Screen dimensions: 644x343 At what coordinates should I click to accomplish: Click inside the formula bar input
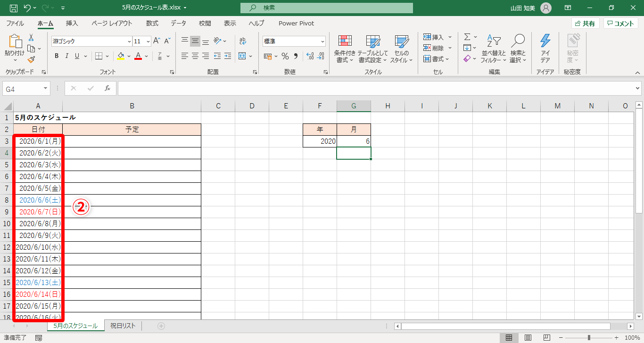375,88
